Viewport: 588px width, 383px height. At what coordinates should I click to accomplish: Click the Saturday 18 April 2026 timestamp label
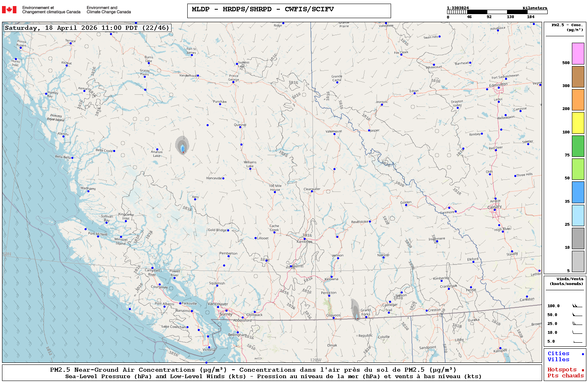pos(87,28)
